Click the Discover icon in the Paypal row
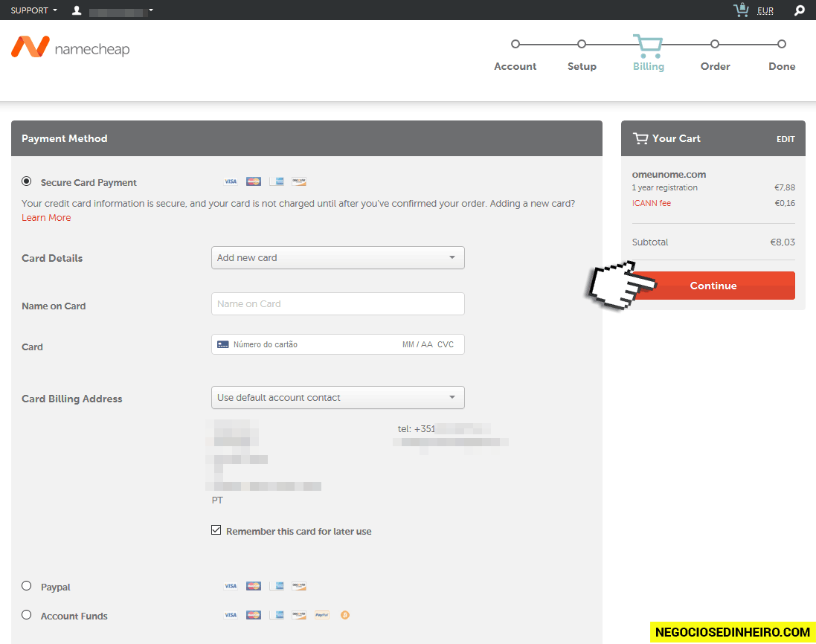Image resolution: width=816 pixels, height=644 pixels. point(299,586)
